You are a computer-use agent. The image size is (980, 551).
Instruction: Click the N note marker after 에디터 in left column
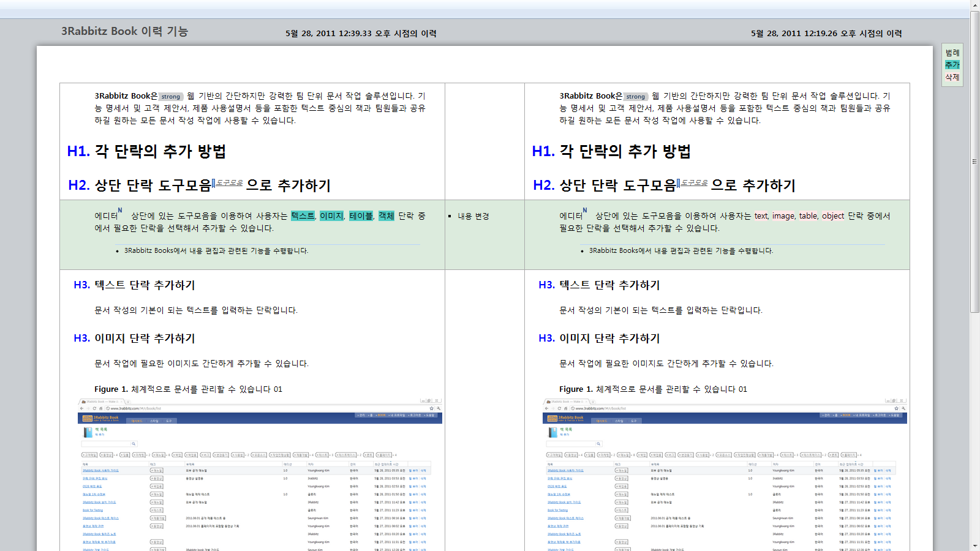[120, 211]
